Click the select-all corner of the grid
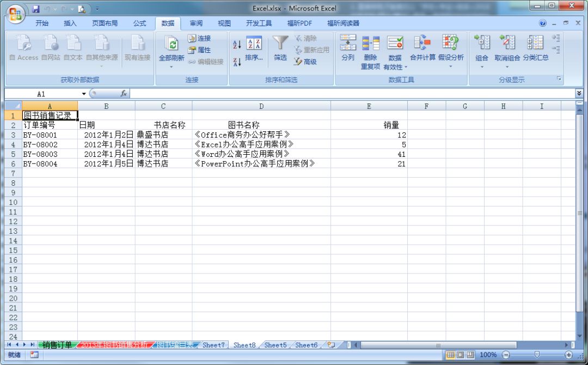Screen dimensions: 588x365 pyautogui.click(x=13, y=106)
